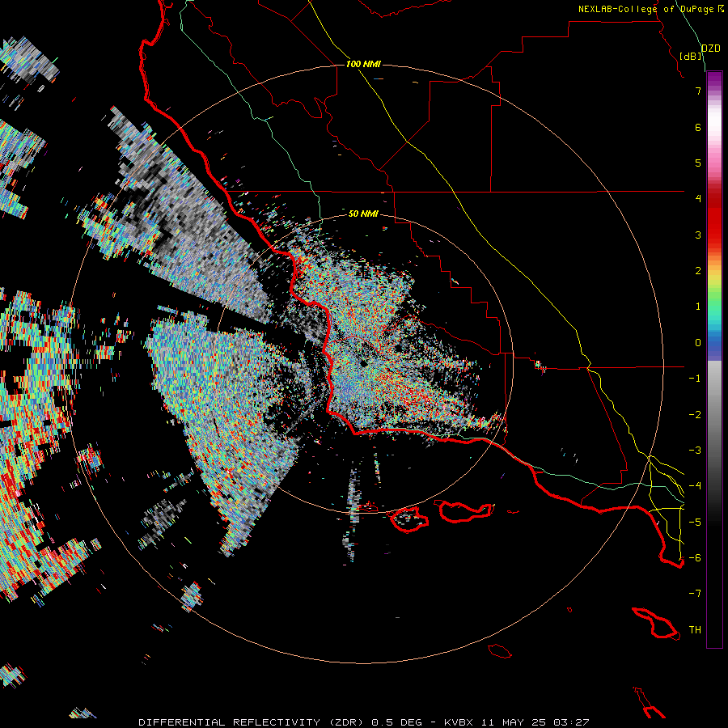Click the 4 dB label on color scale
This screenshot has height=728, width=728.
point(698,199)
